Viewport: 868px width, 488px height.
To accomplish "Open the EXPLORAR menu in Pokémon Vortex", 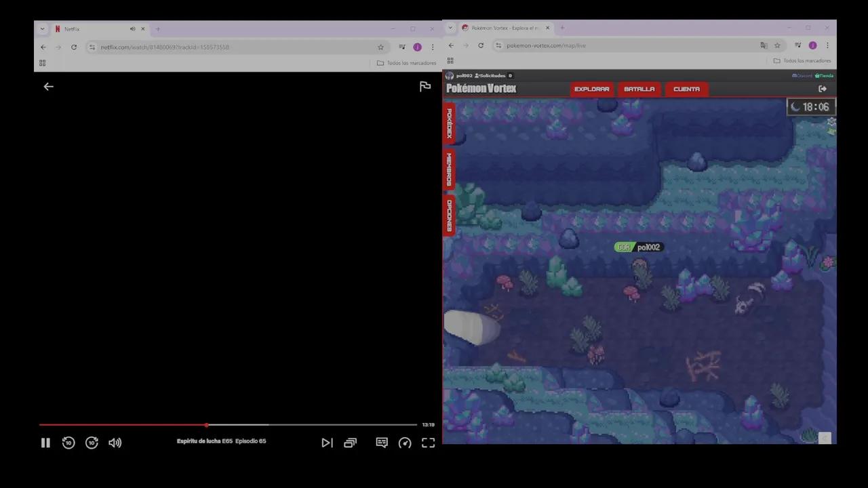I will point(591,89).
